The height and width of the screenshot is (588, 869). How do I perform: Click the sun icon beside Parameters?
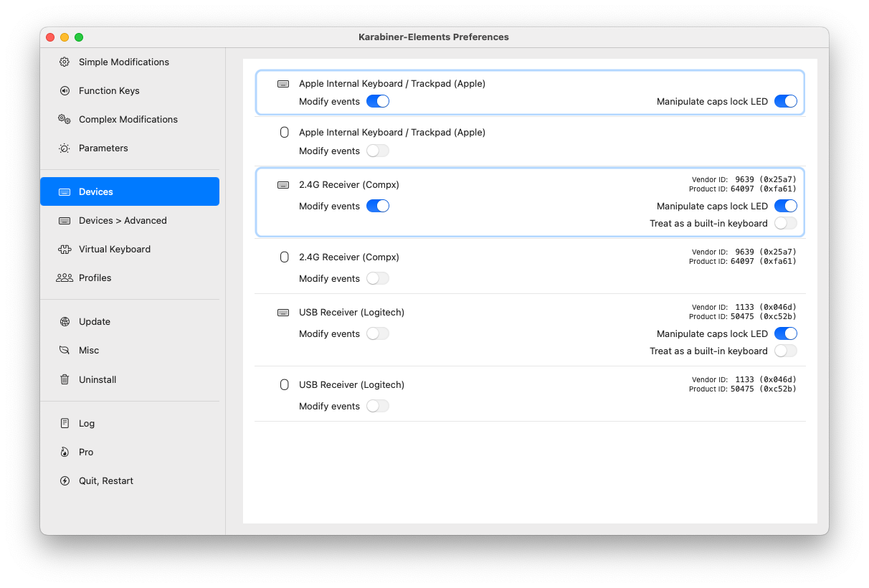65,148
